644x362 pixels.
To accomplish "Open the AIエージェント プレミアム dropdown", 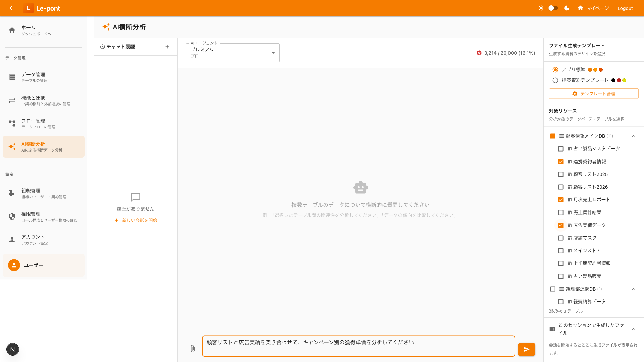I will 233,53.
